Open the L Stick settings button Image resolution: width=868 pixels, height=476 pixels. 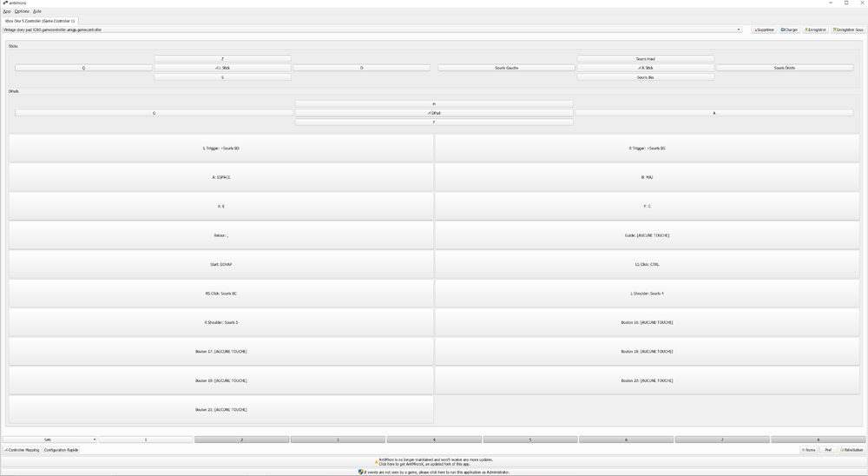(x=222, y=68)
